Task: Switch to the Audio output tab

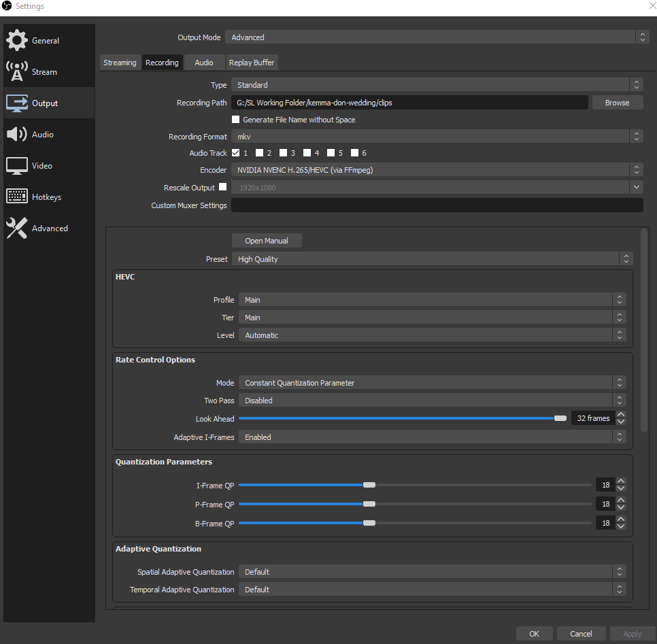Action: [x=204, y=63]
